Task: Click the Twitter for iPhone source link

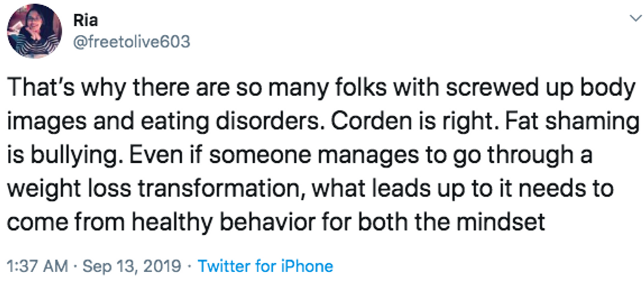Action: point(265,266)
